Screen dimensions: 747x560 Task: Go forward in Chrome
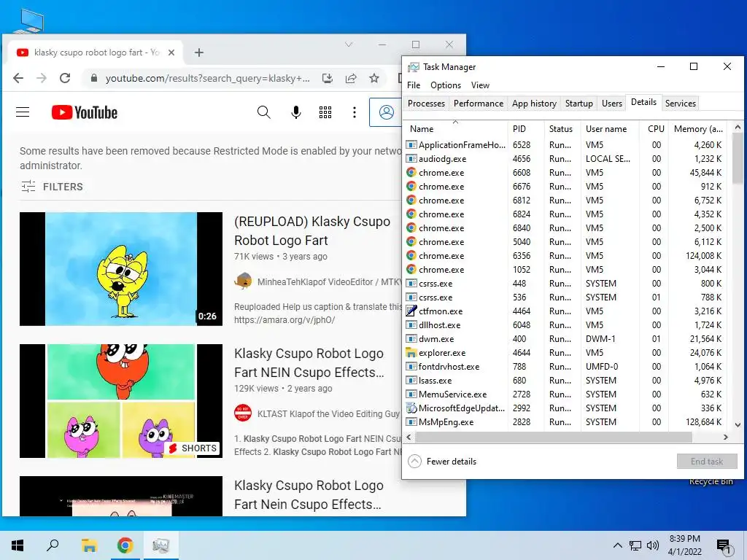coord(42,78)
